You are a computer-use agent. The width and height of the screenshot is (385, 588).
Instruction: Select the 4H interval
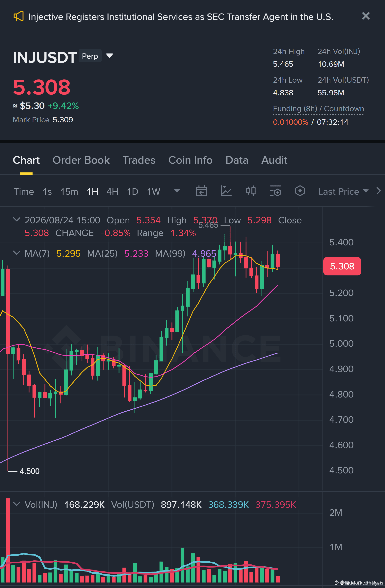click(x=112, y=191)
